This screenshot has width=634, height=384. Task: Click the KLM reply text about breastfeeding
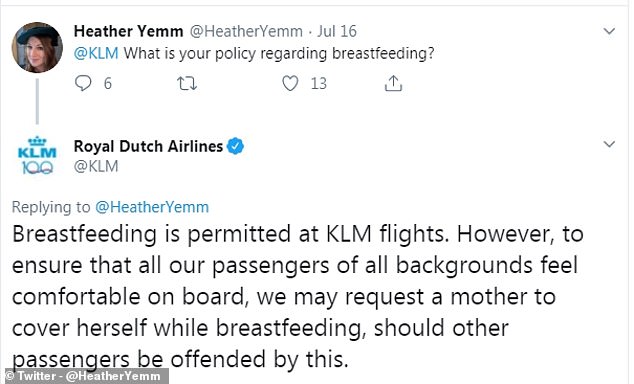(298, 296)
